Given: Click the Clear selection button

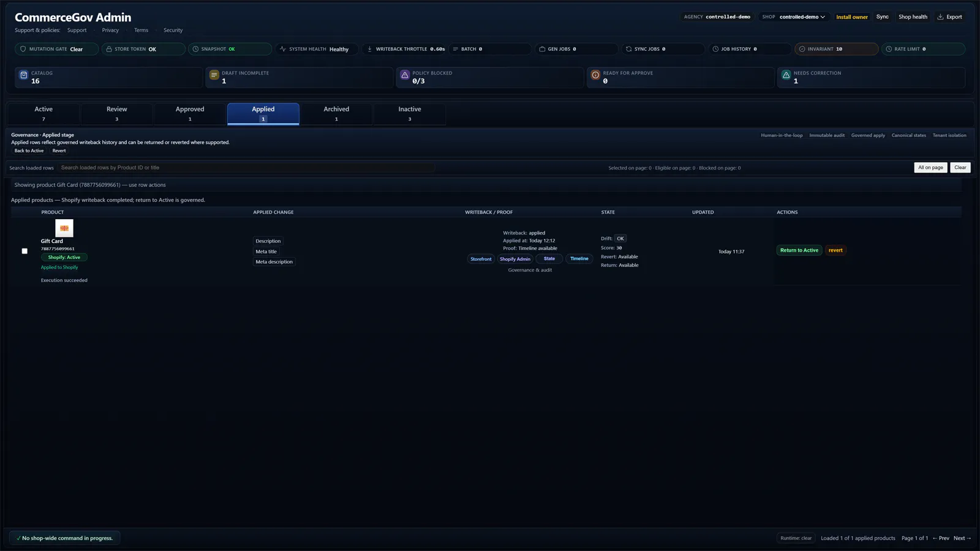Looking at the screenshot, I should click(x=960, y=167).
